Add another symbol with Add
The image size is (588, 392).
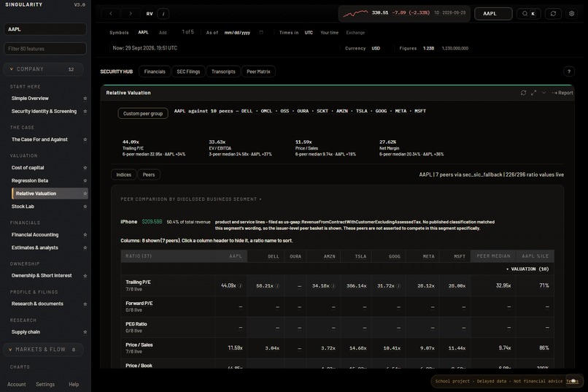[163, 33]
